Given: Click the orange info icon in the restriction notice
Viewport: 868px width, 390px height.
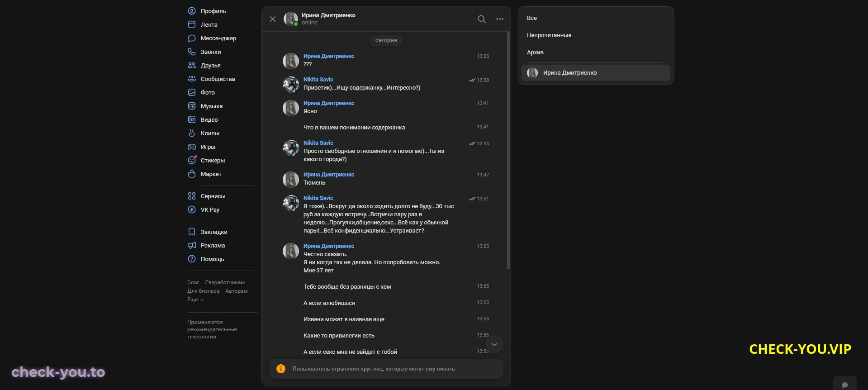Looking at the screenshot, I should click(x=281, y=369).
